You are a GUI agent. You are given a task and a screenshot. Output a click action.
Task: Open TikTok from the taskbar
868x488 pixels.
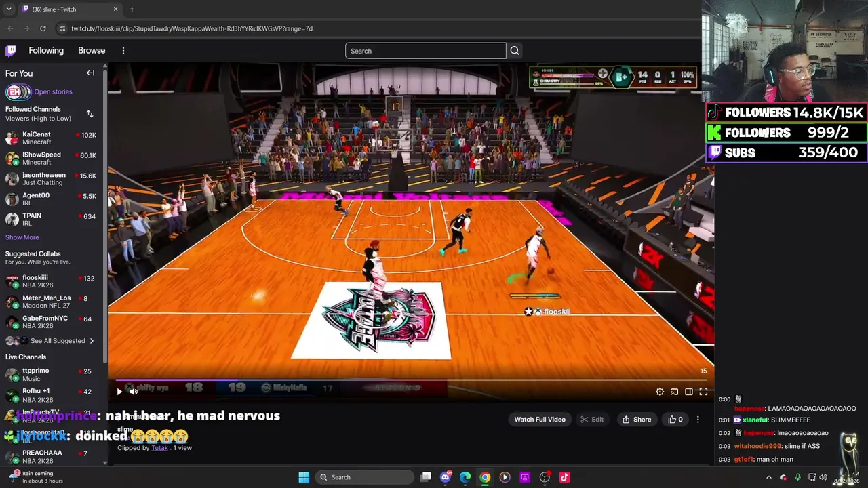(564, 477)
